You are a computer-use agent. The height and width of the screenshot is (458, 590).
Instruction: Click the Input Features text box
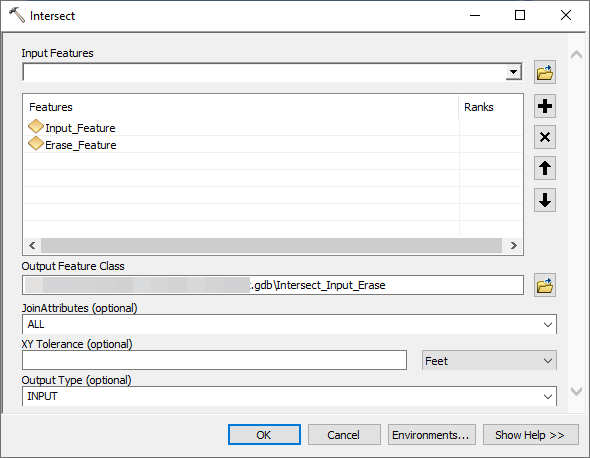tap(264, 72)
